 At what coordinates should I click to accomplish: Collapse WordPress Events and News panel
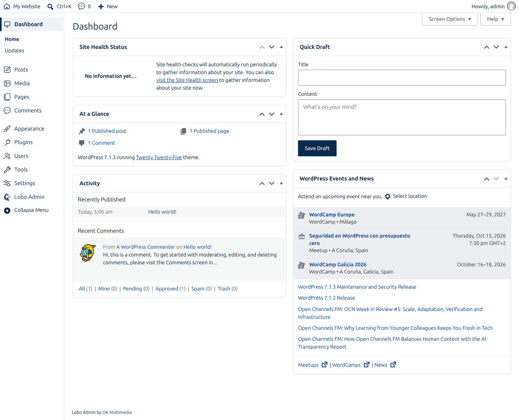(506, 179)
